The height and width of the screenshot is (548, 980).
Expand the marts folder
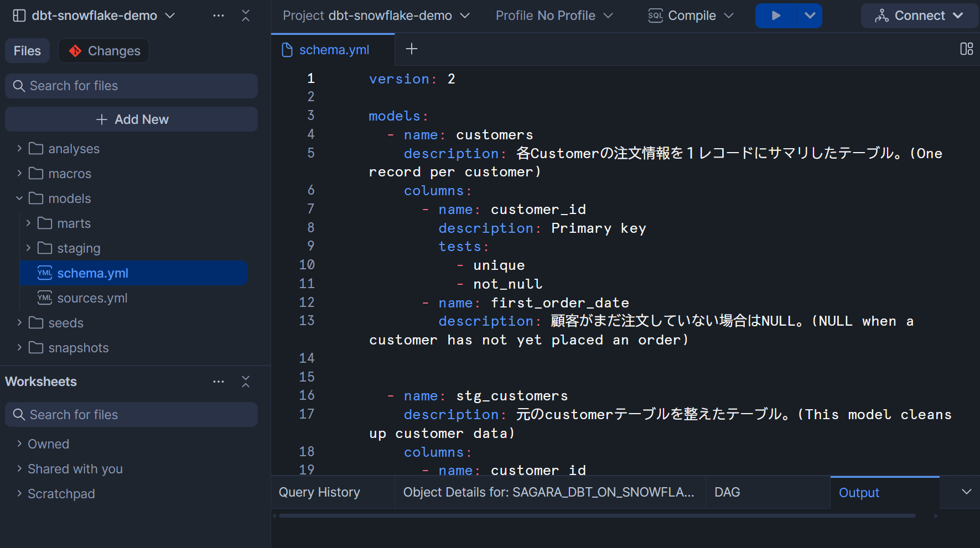coord(28,223)
